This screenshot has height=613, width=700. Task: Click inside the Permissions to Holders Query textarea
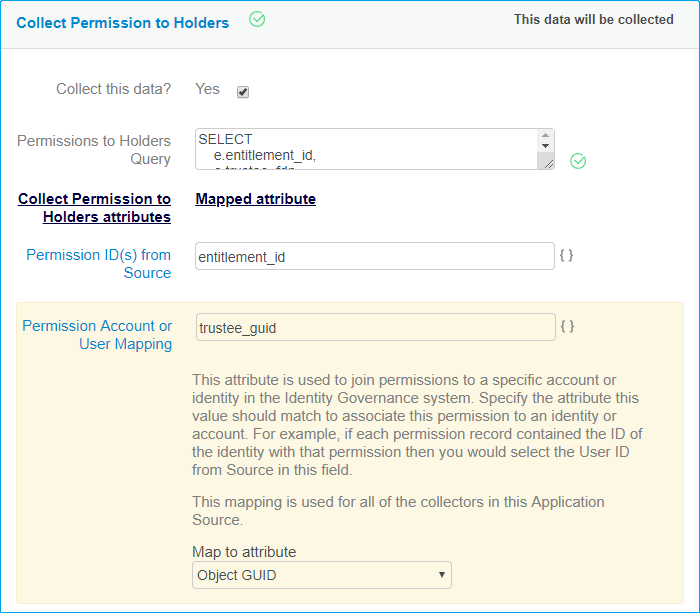(366, 149)
